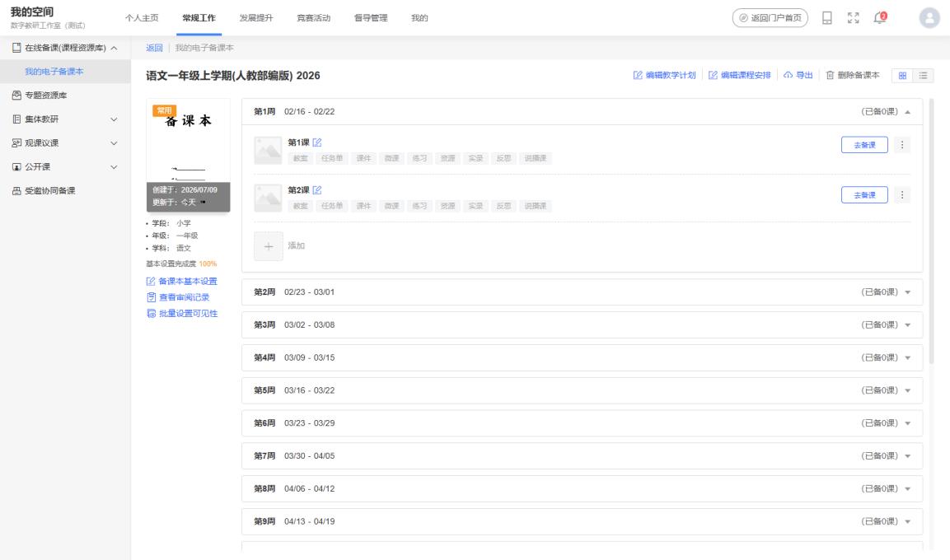This screenshot has height=560, width=950.
Task: Click the vertical scrollbar of week list
Action: 931,233
